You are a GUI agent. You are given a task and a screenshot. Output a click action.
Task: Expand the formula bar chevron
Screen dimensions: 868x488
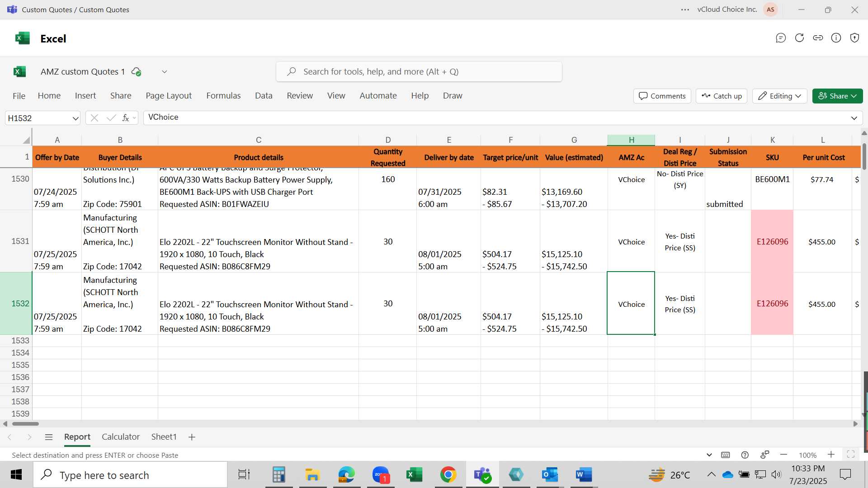coord(854,118)
